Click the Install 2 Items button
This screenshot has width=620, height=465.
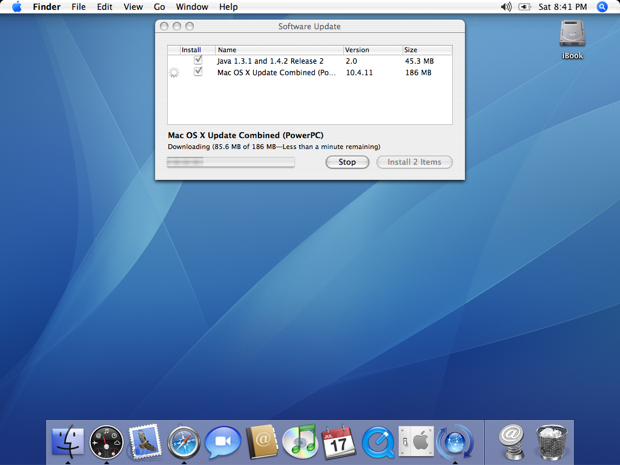point(414,162)
